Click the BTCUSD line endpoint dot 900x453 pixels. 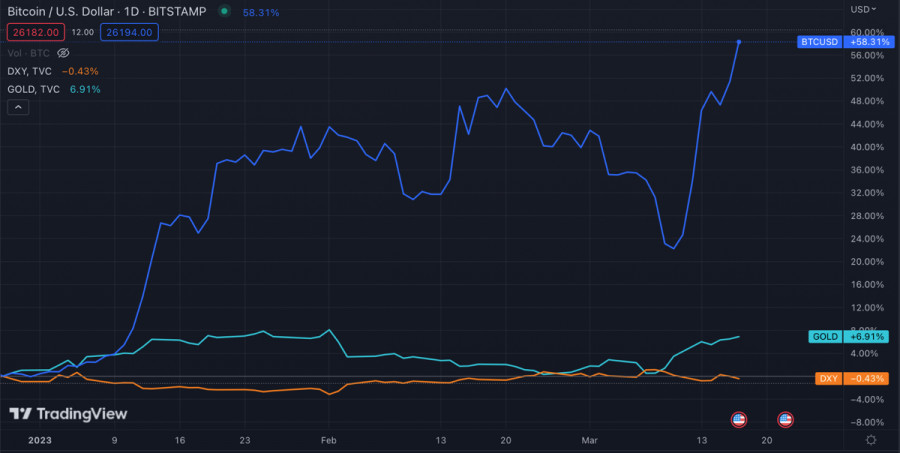point(739,42)
